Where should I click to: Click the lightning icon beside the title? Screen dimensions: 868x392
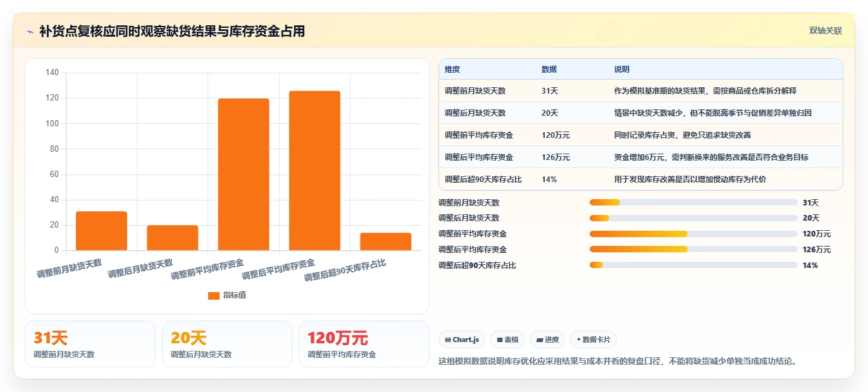coord(30,31)
